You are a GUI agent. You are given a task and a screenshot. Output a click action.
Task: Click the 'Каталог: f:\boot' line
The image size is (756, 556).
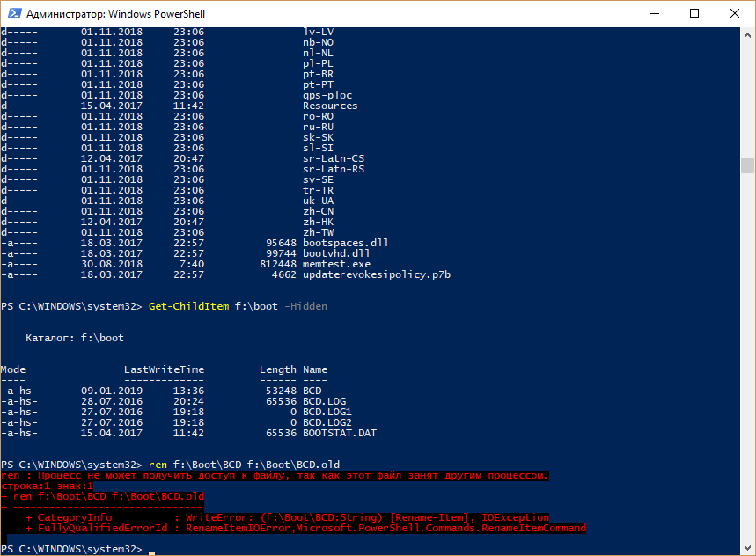(x=75, y=338)
